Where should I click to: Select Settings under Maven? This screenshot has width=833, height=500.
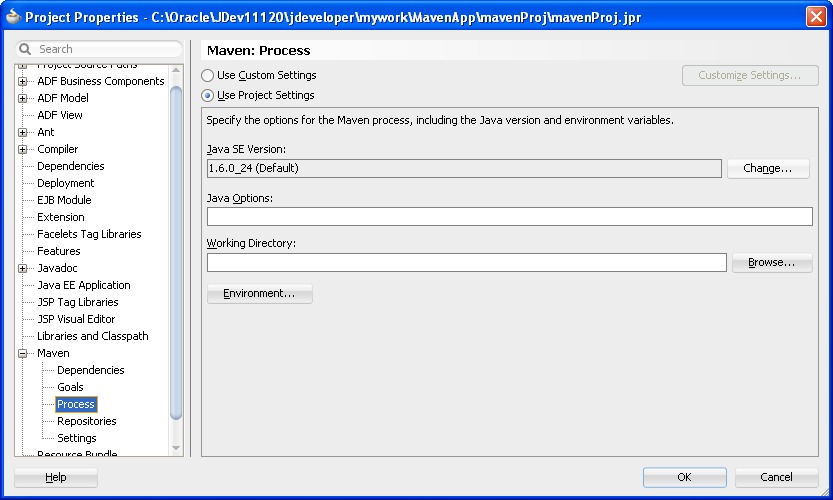[x=76, y=438]
